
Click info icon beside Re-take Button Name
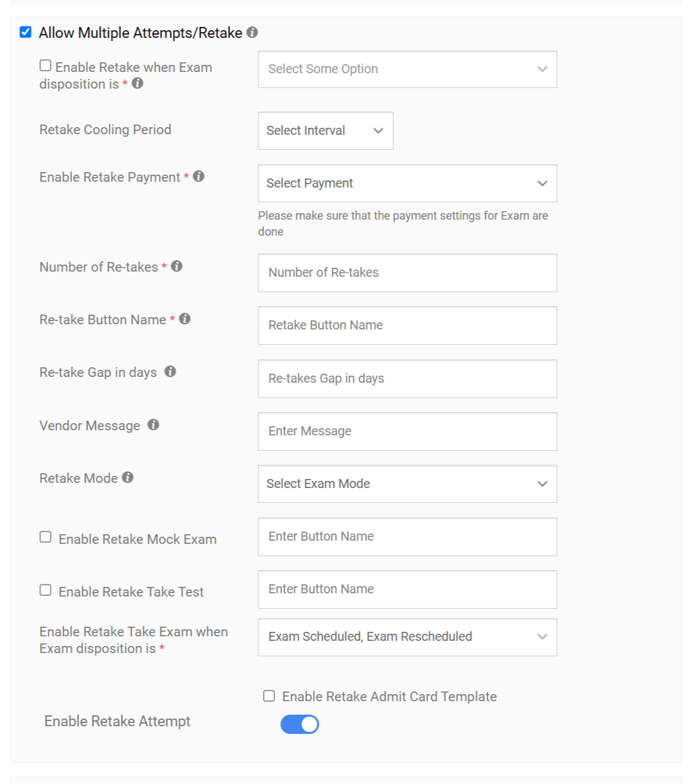[x=185, y=318]
